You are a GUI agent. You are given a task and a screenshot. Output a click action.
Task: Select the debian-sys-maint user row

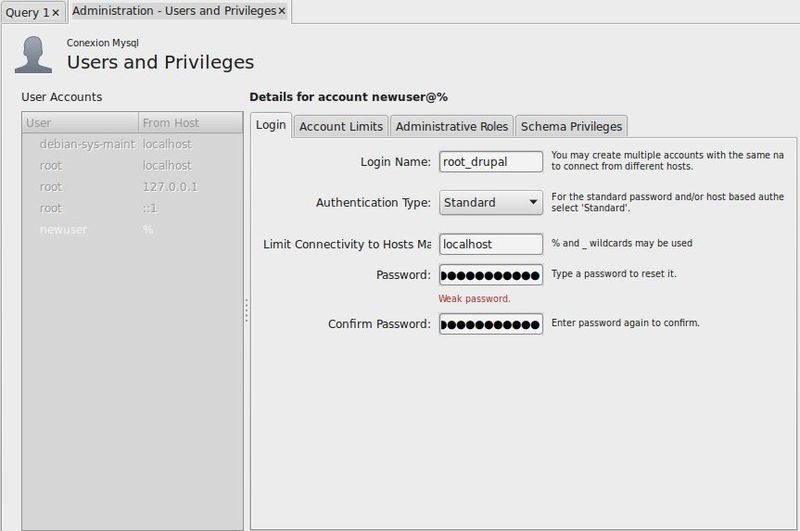point(133,144)
